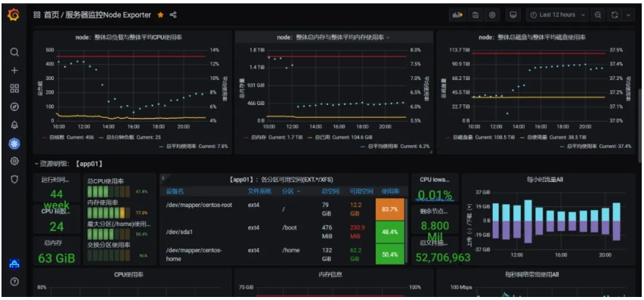Viewport: 644px width, 300px height.
Task: Click the zoom out time range icon
Action: 598,15
